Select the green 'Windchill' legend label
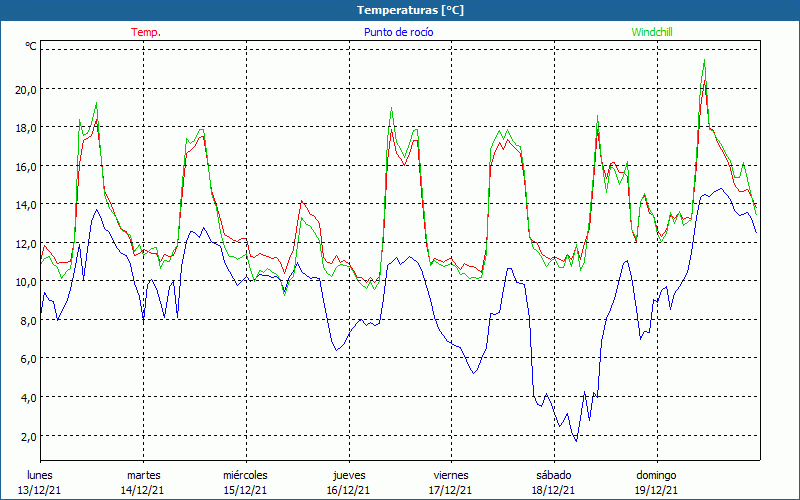The width and height of the screenshot is (800, 500). 652,32
